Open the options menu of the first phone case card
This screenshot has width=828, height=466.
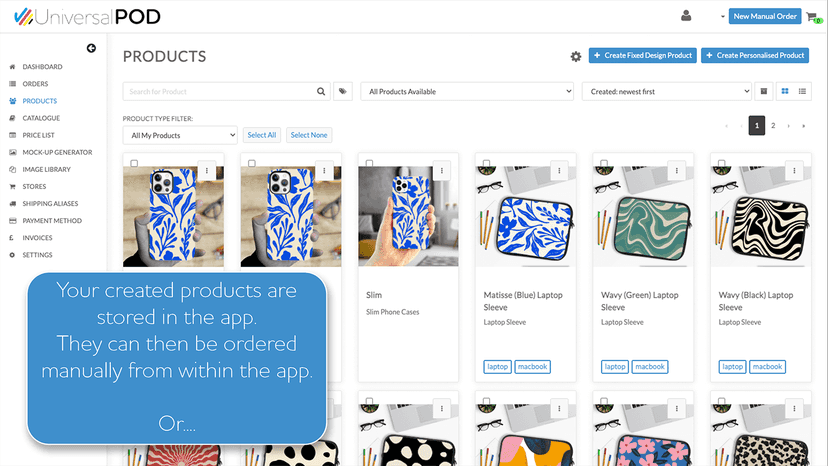(206, 171)
